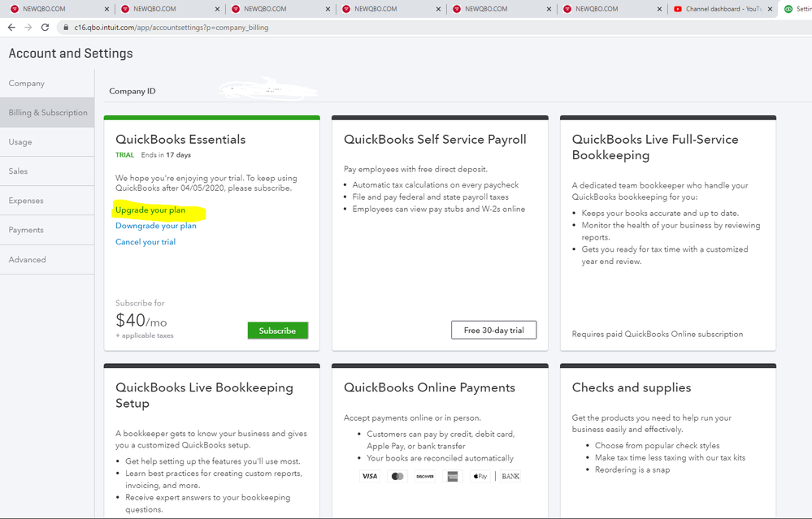The height and width of the screenshot is (519, 812).
Task: Click the Downgrade your plan link
Action: (156, 226)
